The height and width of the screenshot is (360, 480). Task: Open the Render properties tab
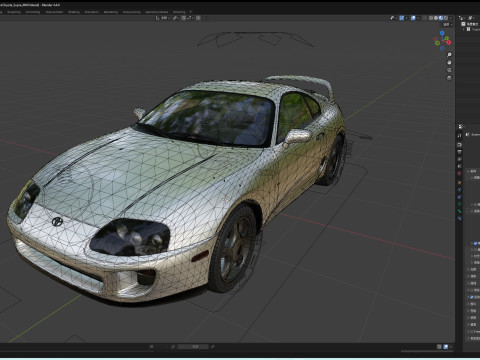(x=460, y=145)
